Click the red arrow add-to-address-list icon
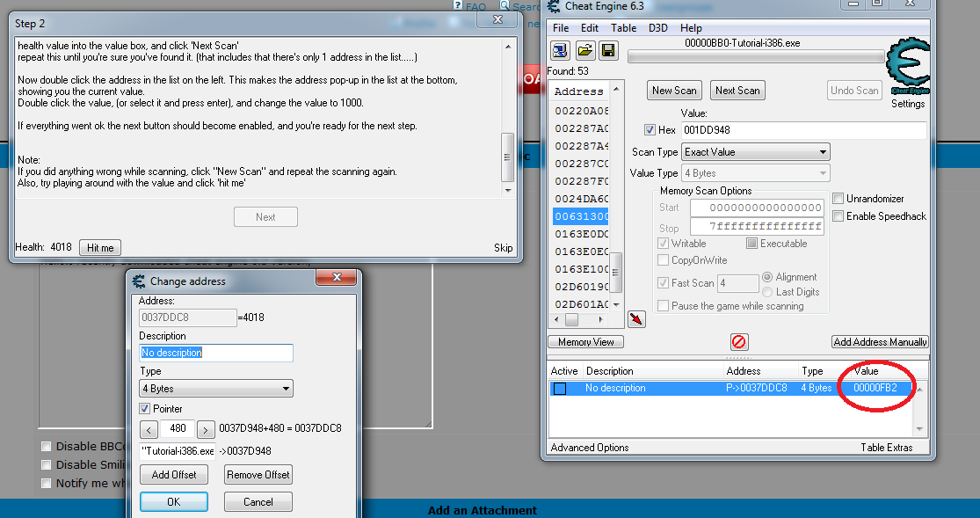Viewport: 980px width, 518px height. 636,319
